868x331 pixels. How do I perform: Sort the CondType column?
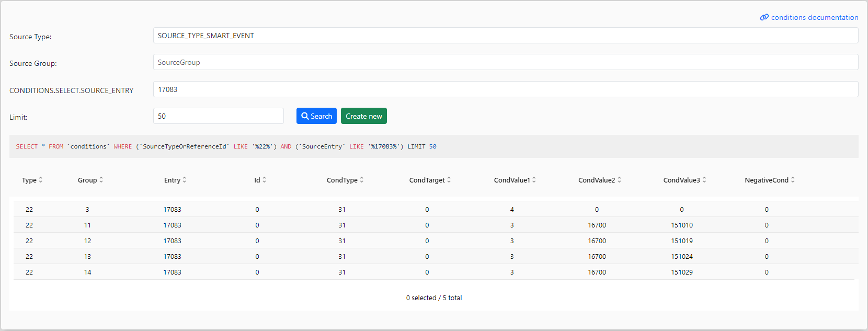tap(362, 180)
